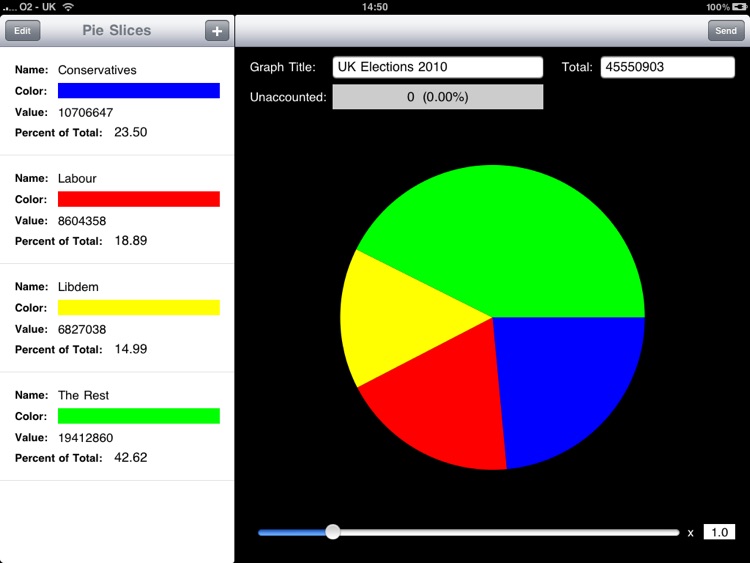Select the name Labour
The width and height of the screenshot is (750, 563).
[x=77, y=178]
